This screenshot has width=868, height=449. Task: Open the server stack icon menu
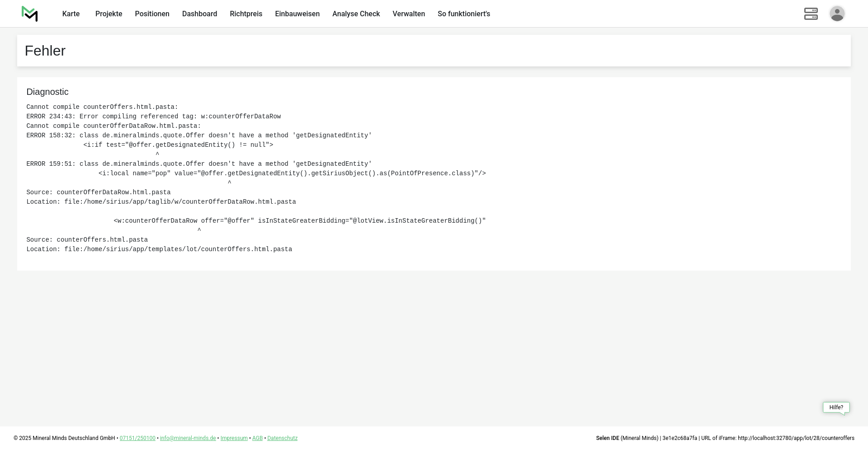click(x=811, y=14)
